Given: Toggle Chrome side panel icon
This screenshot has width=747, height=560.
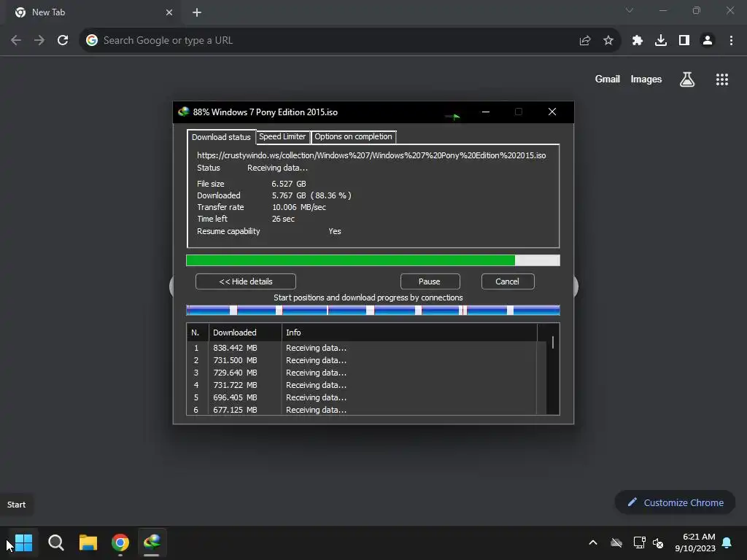Looking at the screenshot, I should (x=684, y=41).
